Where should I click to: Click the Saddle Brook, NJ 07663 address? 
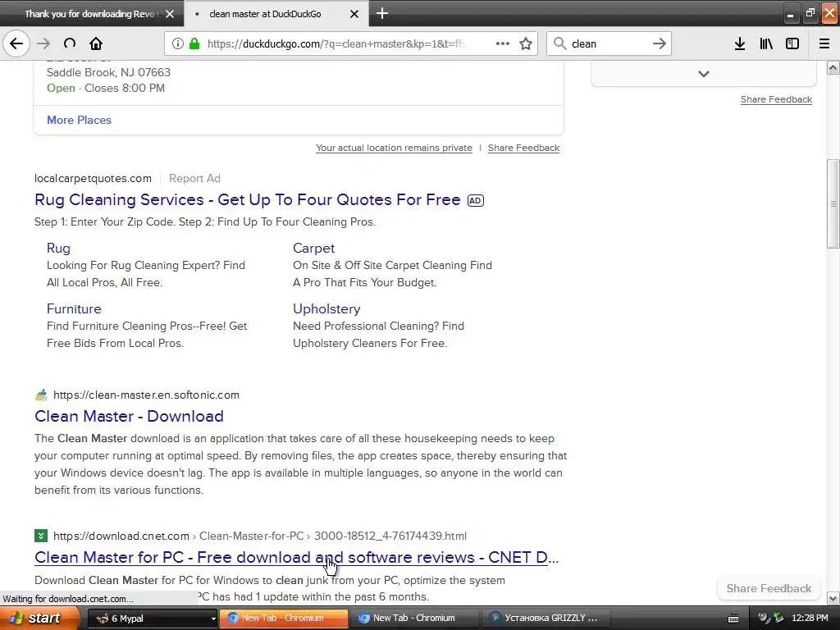point(108,72)
